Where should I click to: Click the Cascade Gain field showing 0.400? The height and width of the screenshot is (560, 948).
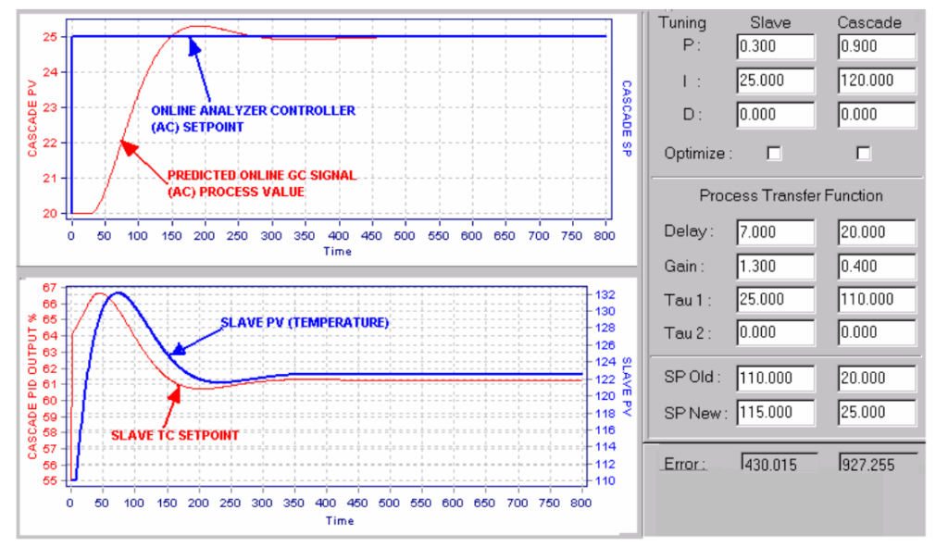[877, 266]
